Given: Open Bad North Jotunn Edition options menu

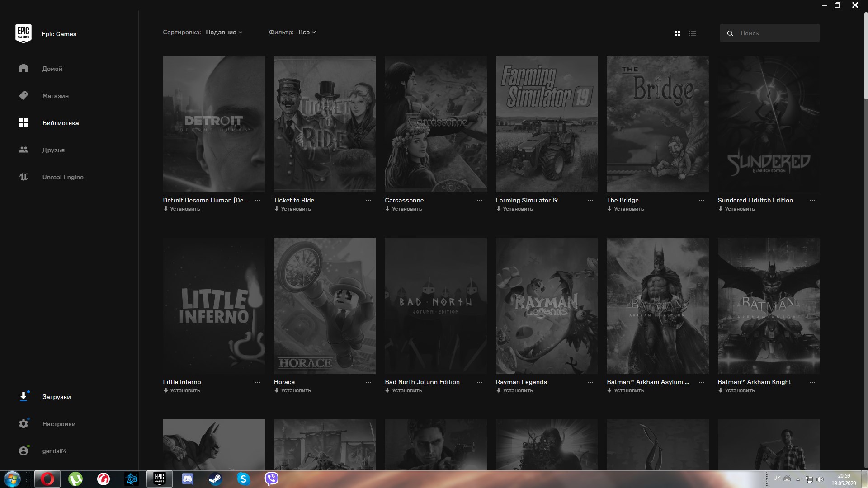Looking at the screenshot, I should (480, 382).
